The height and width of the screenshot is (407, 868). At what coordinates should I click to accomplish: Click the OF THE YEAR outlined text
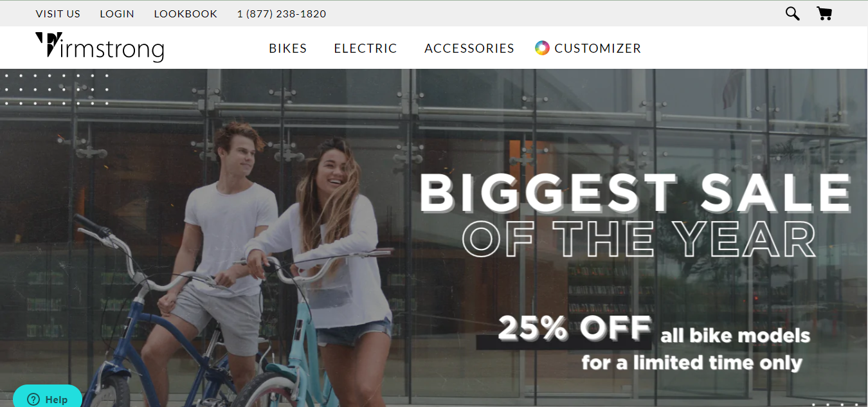click(x=639, y=240)
